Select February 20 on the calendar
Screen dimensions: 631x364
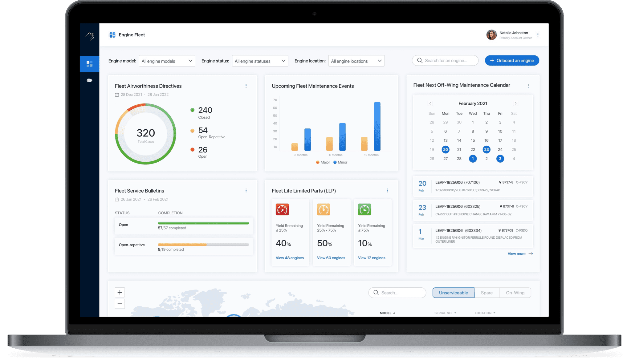coord(445,150)
